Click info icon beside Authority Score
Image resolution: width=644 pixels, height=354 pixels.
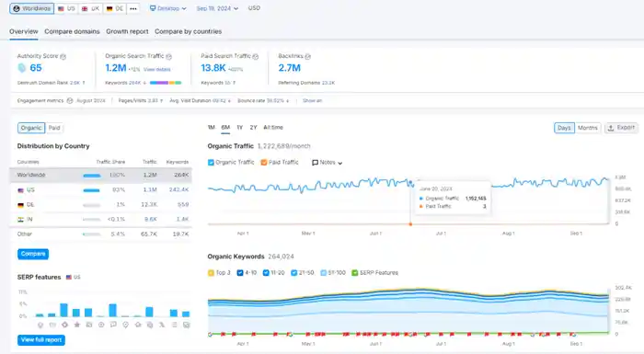click(63, 57)
